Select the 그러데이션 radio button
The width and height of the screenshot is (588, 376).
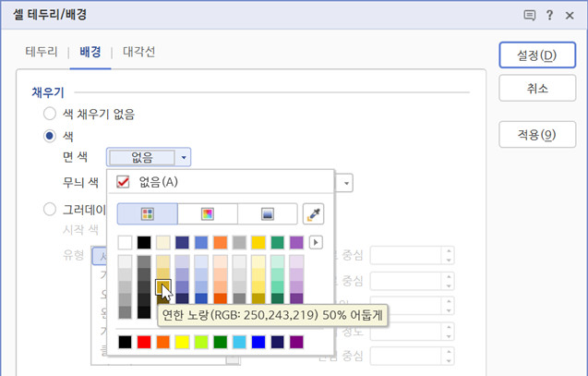(x=50, y=209)
